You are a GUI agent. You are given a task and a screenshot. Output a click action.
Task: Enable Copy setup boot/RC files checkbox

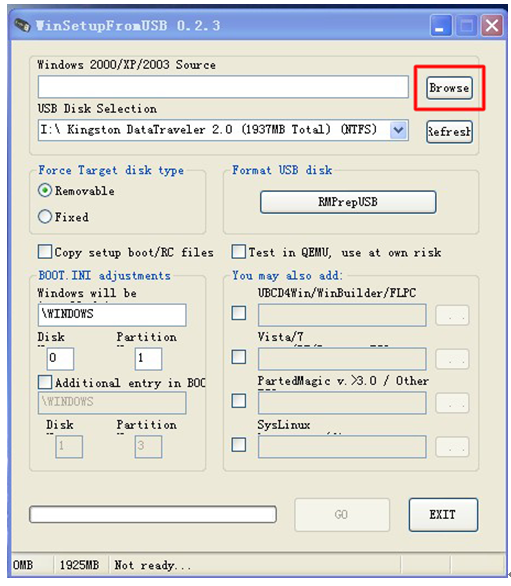(x=45, y=252)
